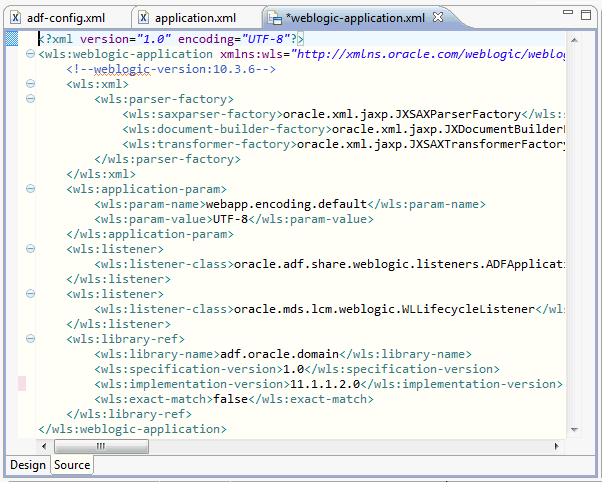Switch to the adf-config.xml tab
Screen dimensions: 602x482
[66, 18]
